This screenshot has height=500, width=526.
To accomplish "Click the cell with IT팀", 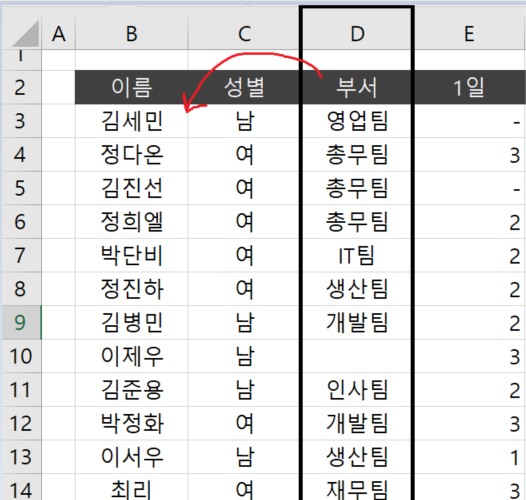I will pyautogui.click(x=357, y=255).
